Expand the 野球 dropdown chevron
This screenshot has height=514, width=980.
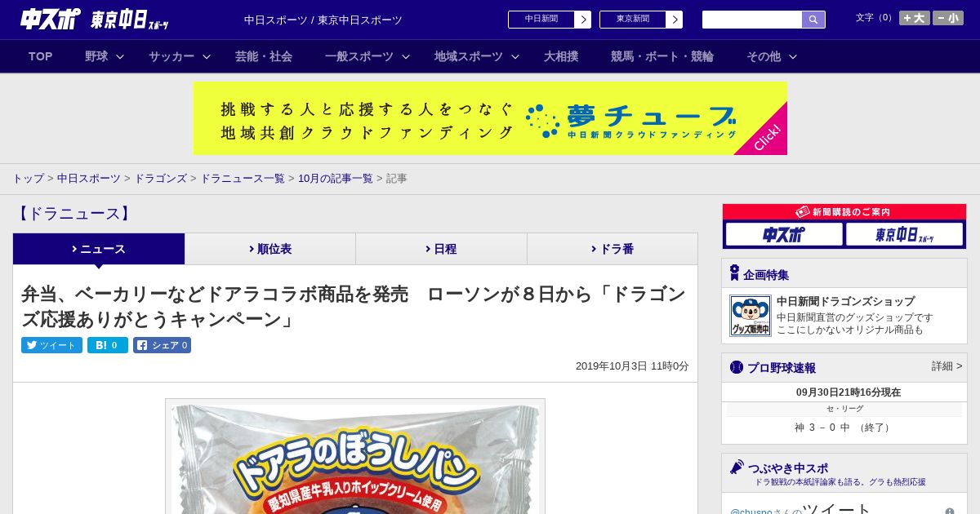[120, 56]
